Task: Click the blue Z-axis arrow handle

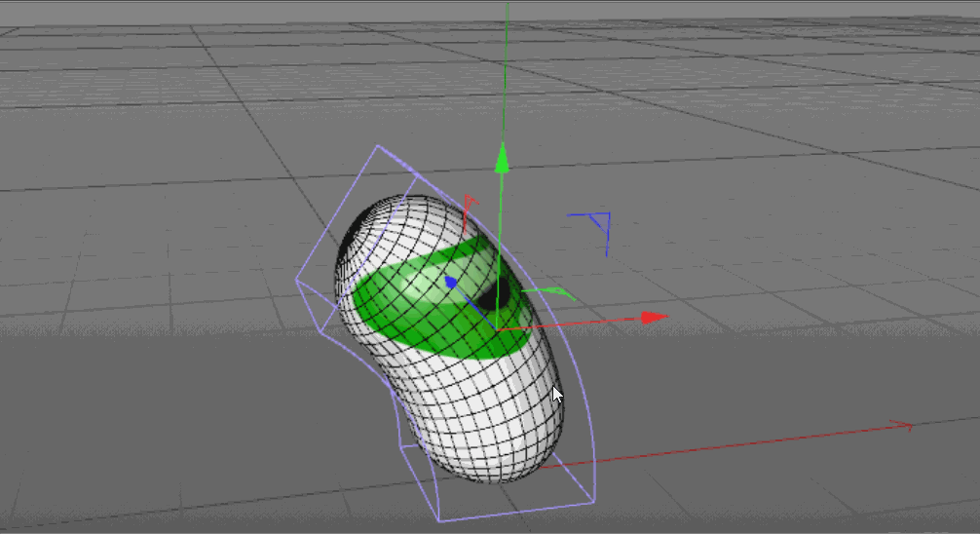Action: [452, 283]
